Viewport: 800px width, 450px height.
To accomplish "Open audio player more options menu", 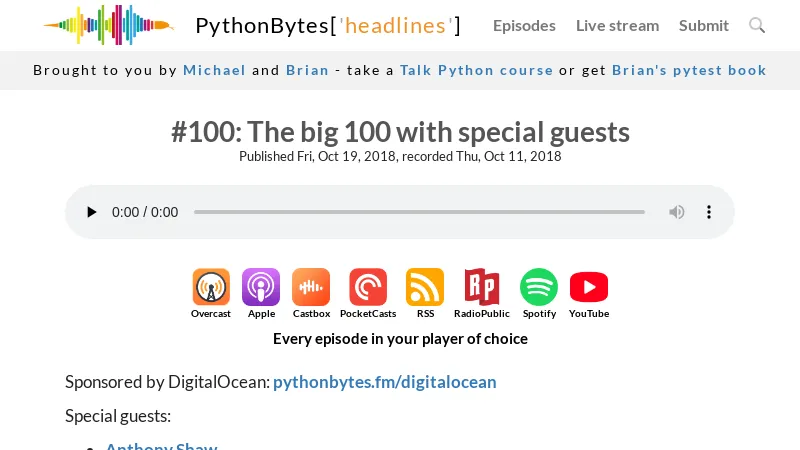I will click(x=709, y=212).
